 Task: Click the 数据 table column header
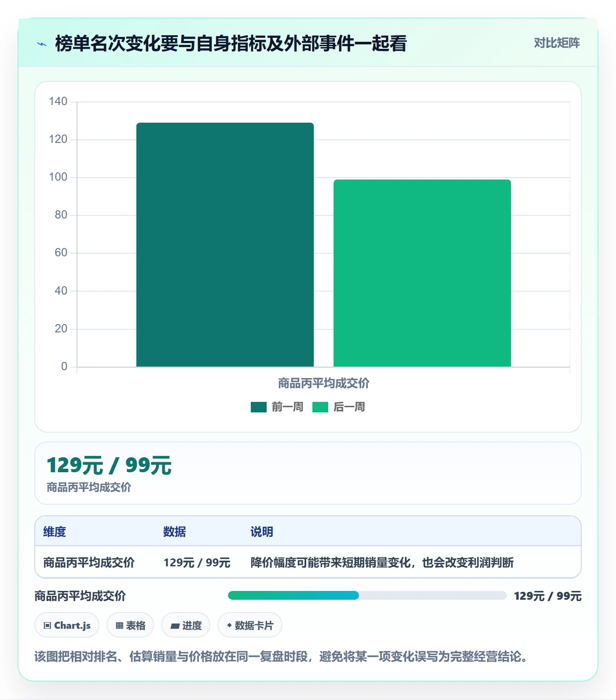175,532
